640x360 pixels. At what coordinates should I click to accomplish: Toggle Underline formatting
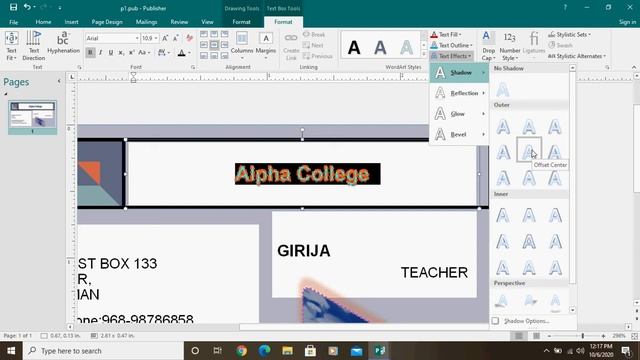[111, 53]
